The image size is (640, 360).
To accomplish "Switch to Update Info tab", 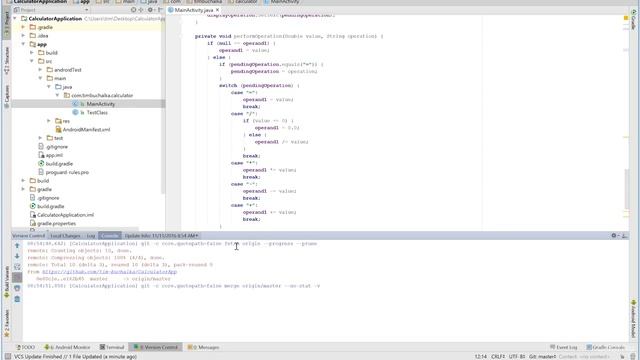I will click(161, 236).
